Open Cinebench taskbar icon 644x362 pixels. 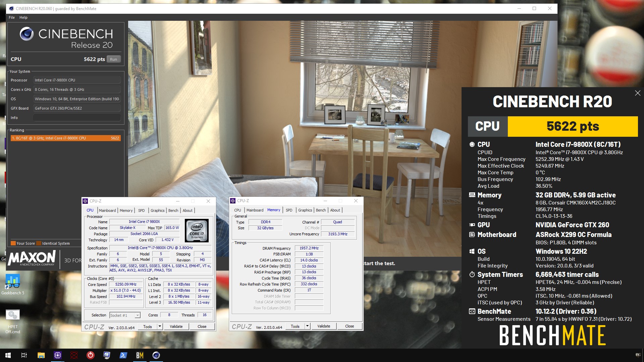[156, 355]
